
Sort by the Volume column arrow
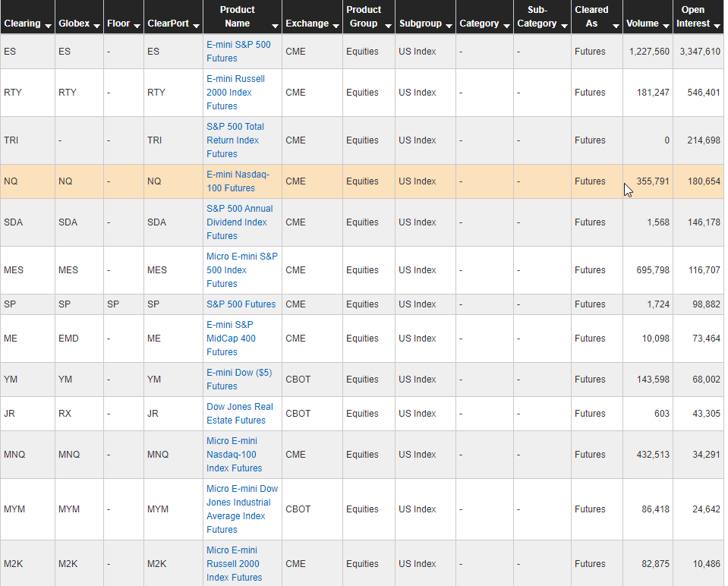(666, 26)
